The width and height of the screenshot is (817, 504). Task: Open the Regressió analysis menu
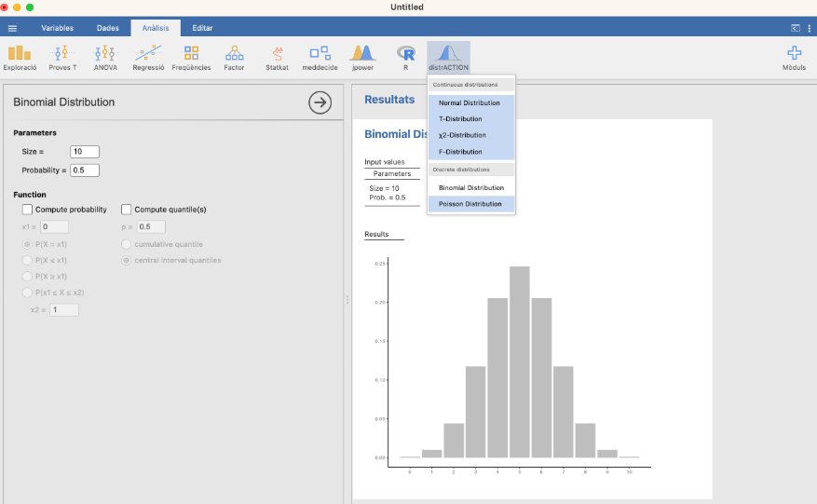148,58
